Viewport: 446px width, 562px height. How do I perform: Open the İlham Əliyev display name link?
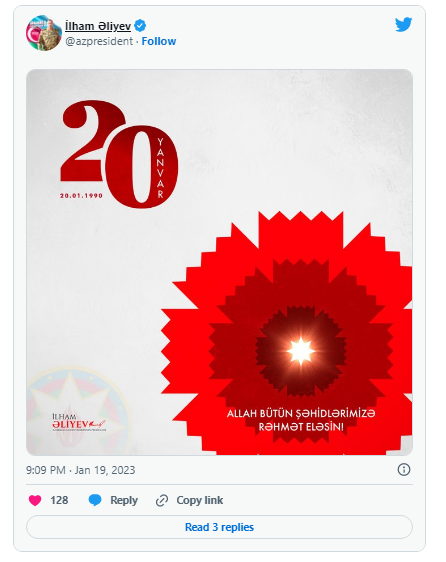click(98, 26)
